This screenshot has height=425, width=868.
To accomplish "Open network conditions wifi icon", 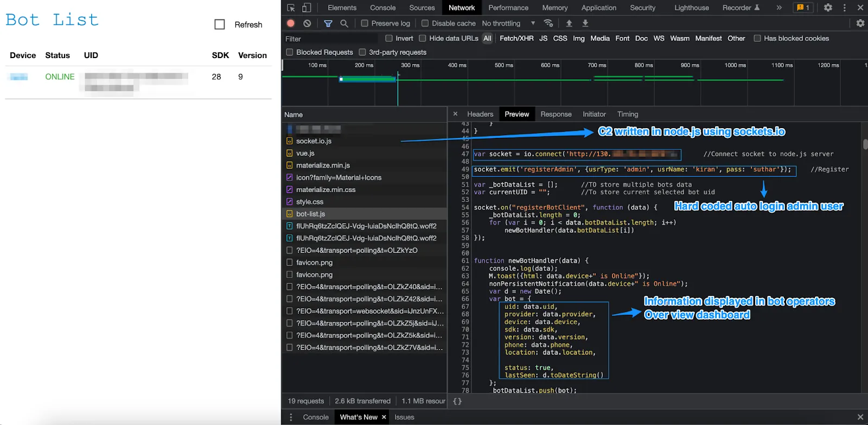I will click(x=548, y=23).
